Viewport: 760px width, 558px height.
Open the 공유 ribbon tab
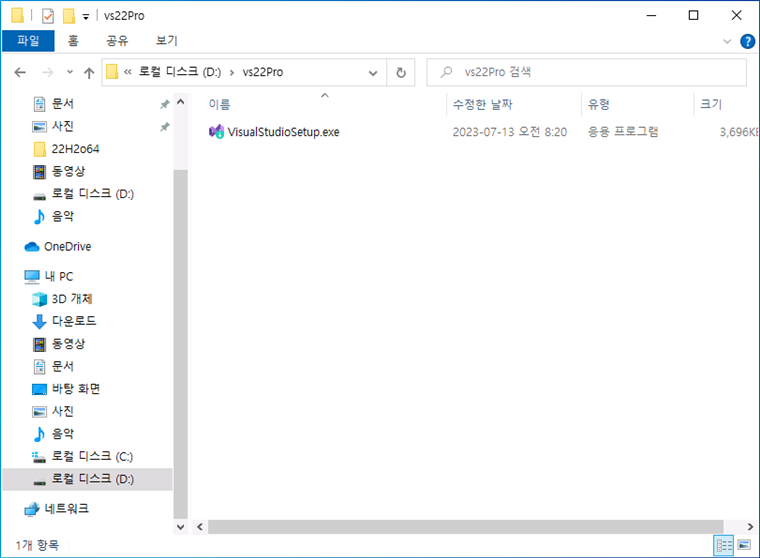[117, 41]
